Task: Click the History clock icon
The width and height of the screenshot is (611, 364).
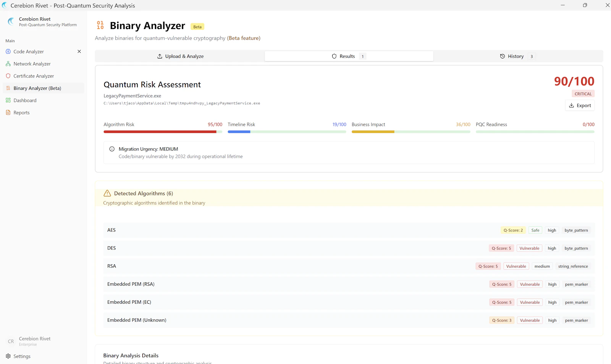Action: point(503,56)
